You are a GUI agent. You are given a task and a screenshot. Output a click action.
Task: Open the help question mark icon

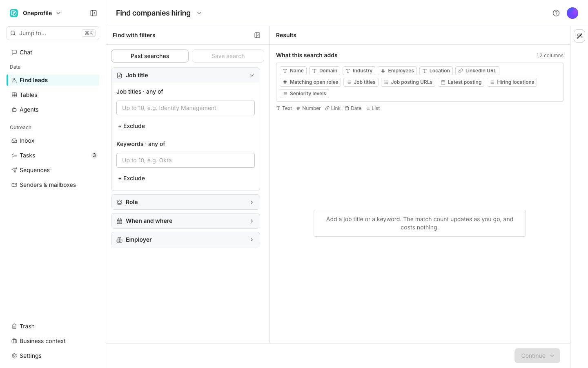(556, 13)
